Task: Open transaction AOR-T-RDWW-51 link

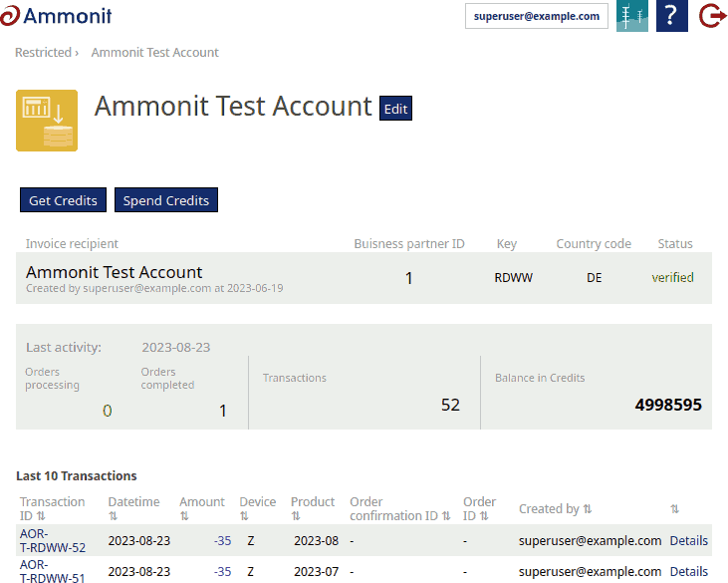Action: [53, 571]
